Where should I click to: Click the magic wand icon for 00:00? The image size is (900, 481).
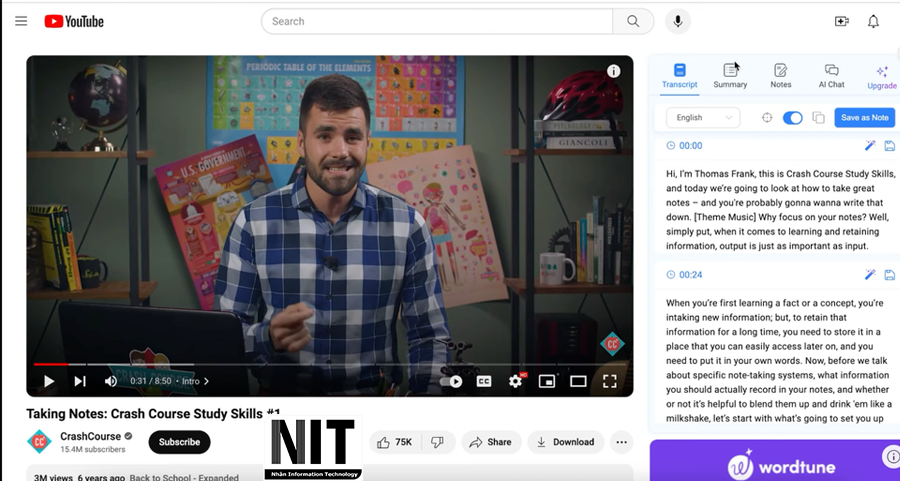(870, 146)
